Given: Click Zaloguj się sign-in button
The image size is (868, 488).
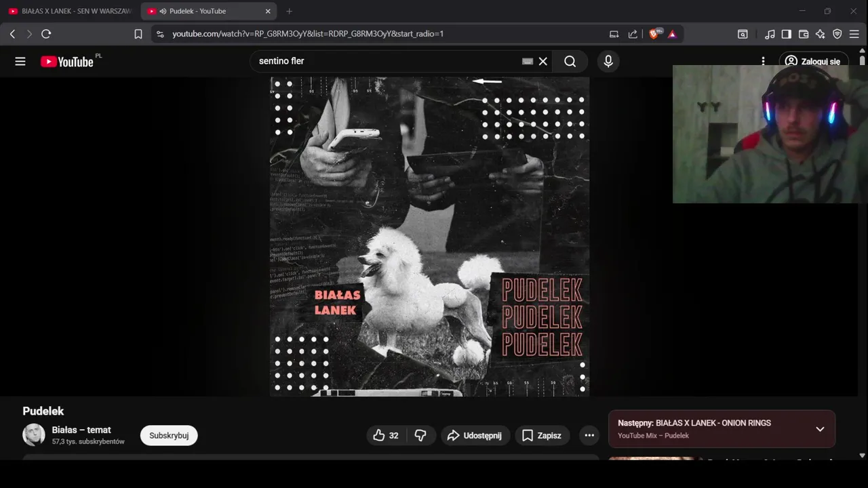Looking at the screenshot, I should click(x=814, y=61).
